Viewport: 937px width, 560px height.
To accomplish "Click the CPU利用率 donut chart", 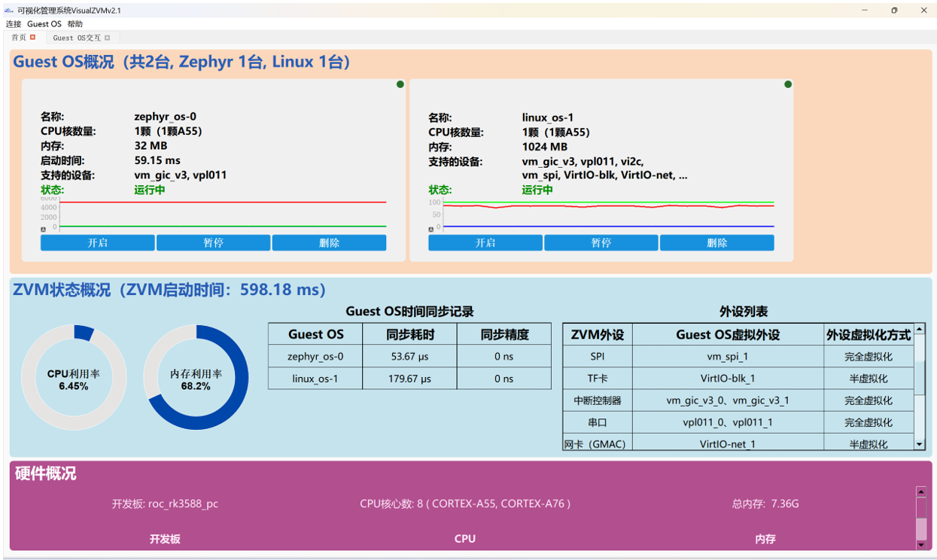I will (73, 378).
